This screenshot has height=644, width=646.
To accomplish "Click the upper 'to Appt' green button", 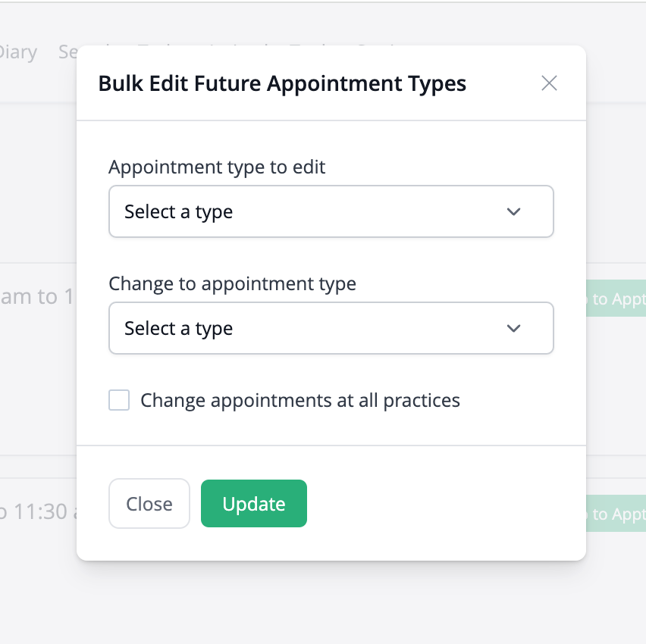I will click(x=616, y=299).
